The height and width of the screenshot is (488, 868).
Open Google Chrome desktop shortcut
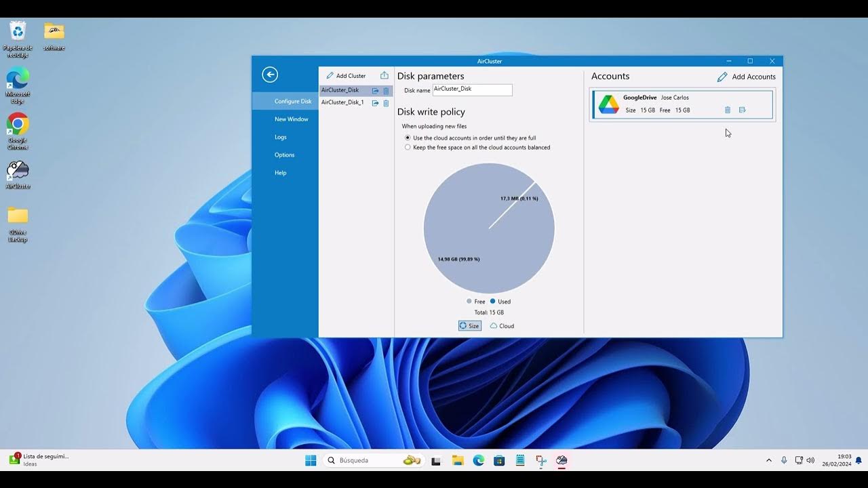(18, 131)
